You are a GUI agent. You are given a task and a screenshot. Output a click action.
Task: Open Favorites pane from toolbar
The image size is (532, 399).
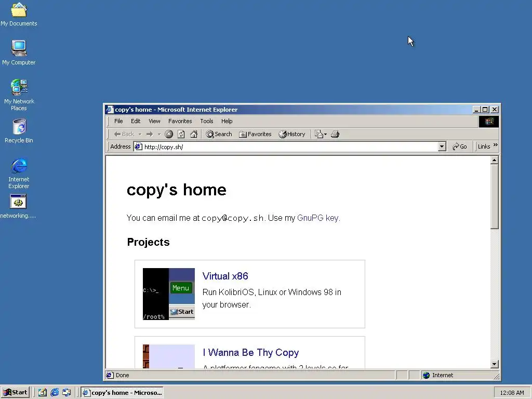[x=255, y=134]
